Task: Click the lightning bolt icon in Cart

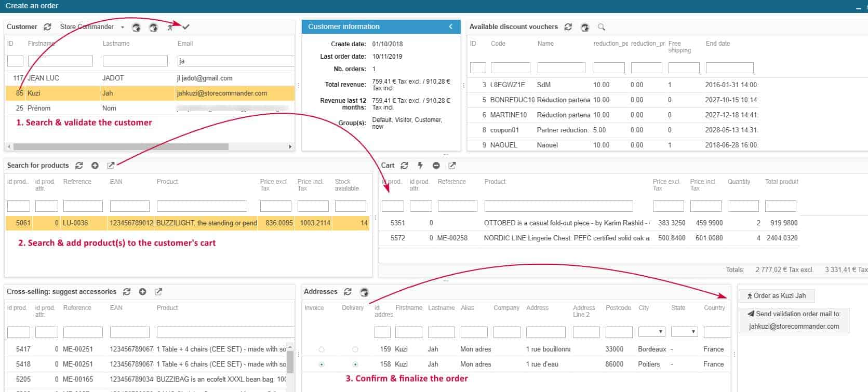Action: point(420,166)
